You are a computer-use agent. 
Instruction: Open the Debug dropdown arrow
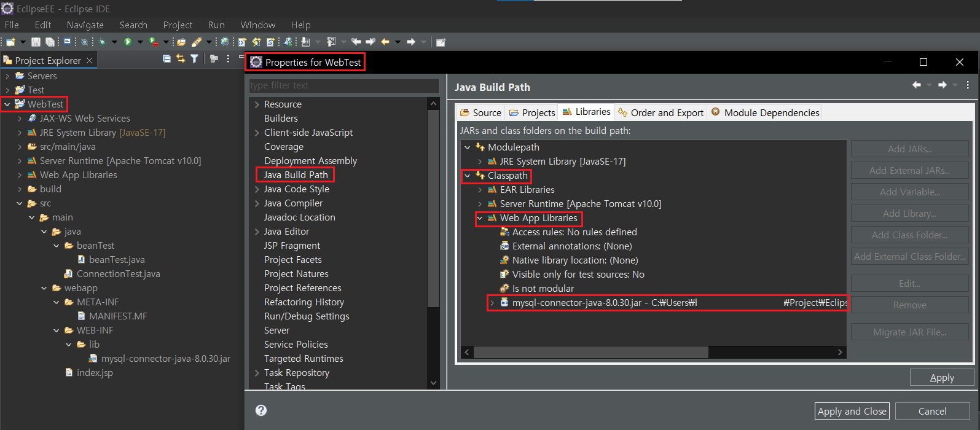pyautogui.click(x=114, y=42)
